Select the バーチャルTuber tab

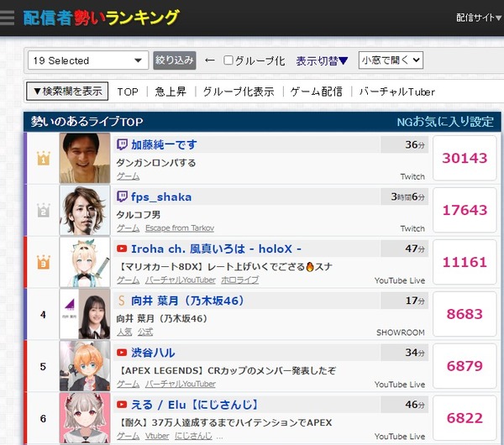coord(396,92)
